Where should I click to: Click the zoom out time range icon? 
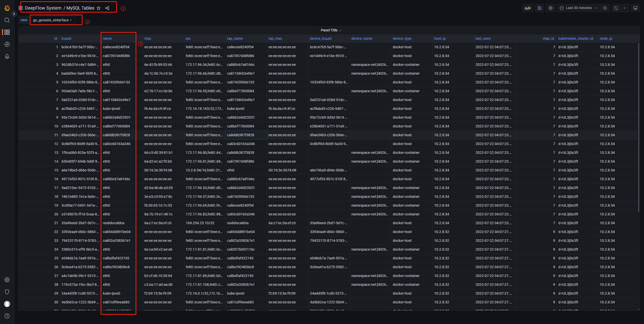[605, 8]
